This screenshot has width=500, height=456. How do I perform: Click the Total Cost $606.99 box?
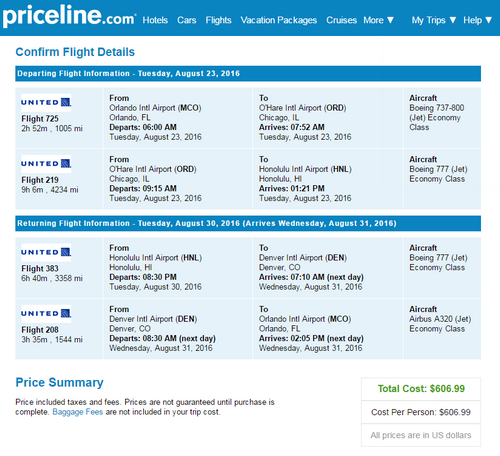[421, 389]
